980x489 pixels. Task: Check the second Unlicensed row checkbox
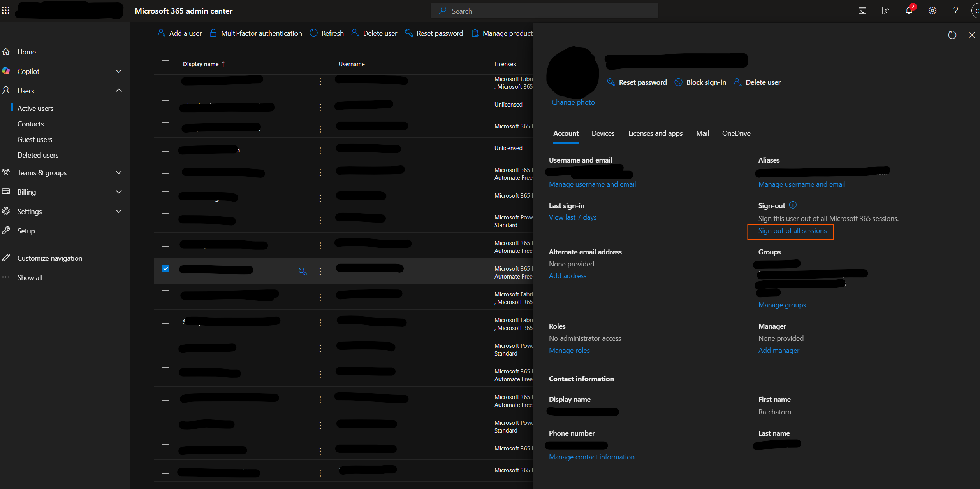[x=165, y=148]
